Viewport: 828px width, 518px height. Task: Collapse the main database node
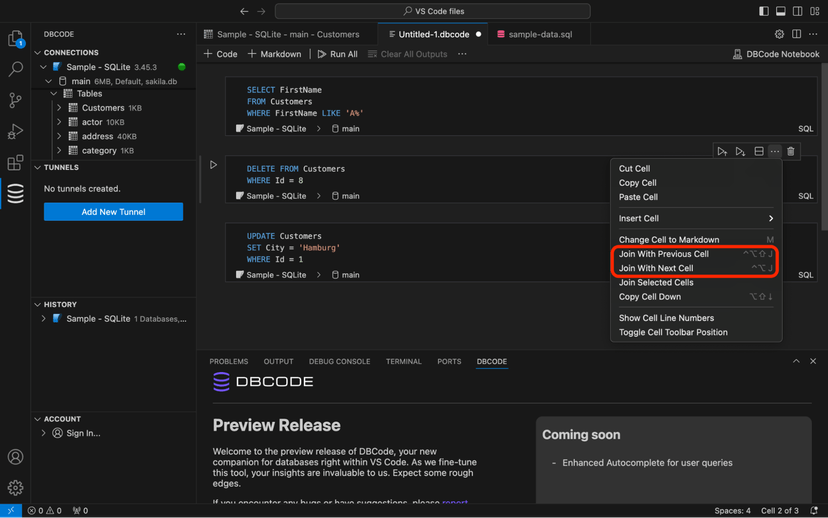click(49, 81)
